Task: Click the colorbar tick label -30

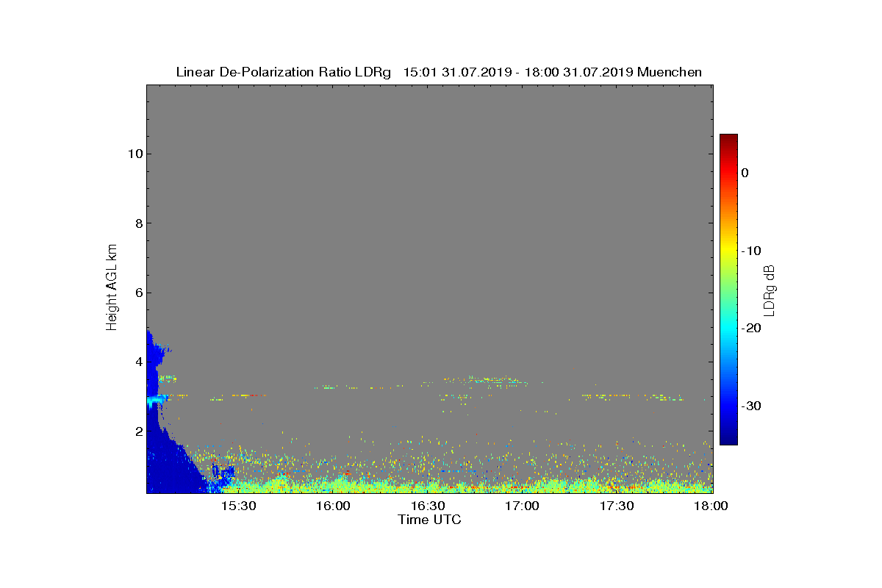Action: point(750,406)
